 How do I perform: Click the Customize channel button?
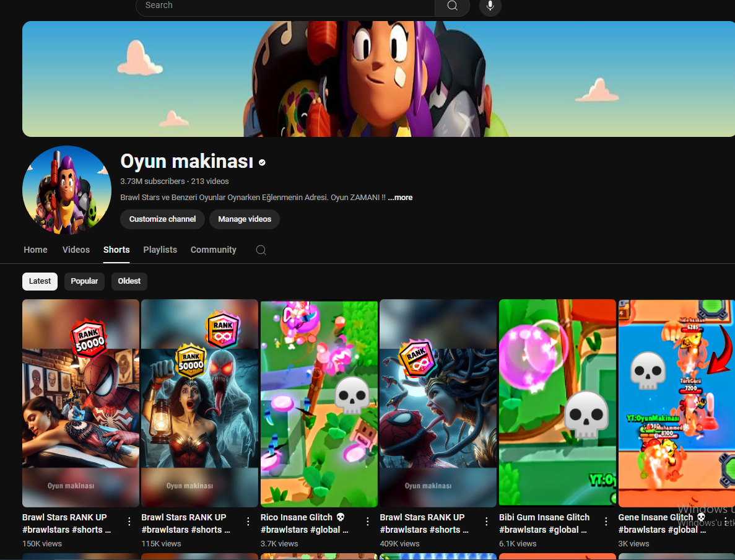[x=162, y=219]
